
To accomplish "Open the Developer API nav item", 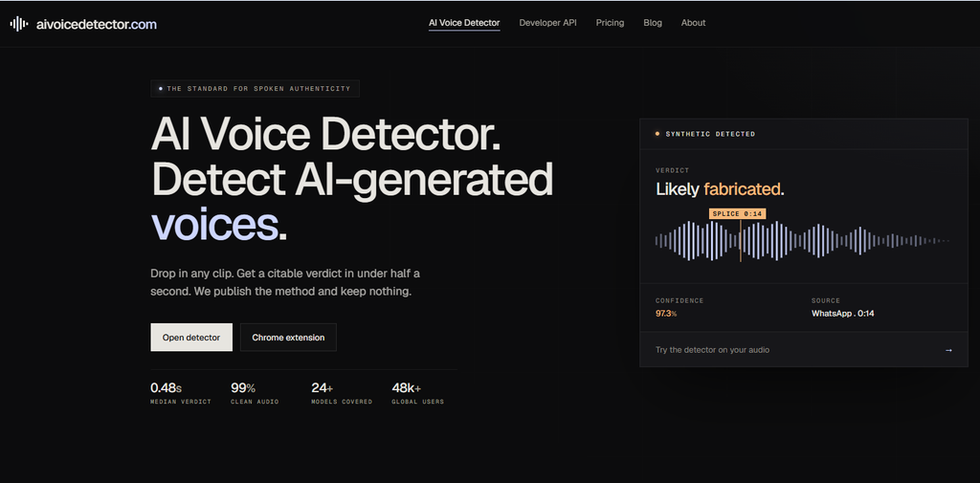I will click(x=547, y=23).
